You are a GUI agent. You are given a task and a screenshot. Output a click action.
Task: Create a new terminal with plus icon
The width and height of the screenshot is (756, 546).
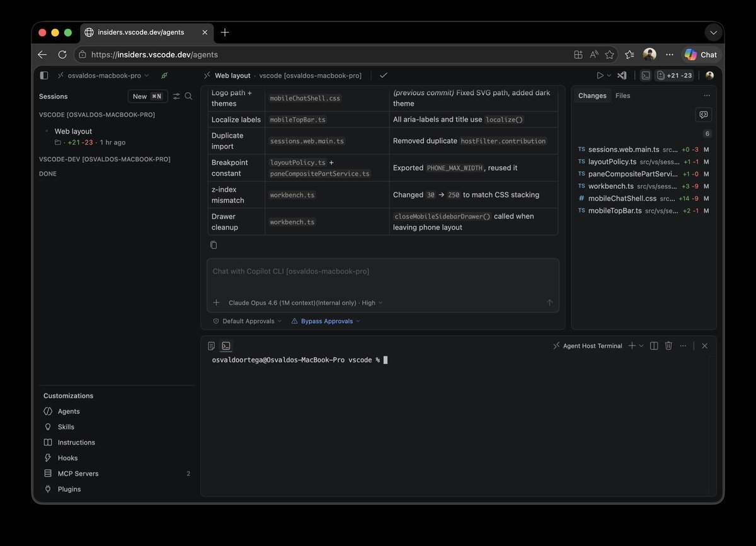pos(632,346)
